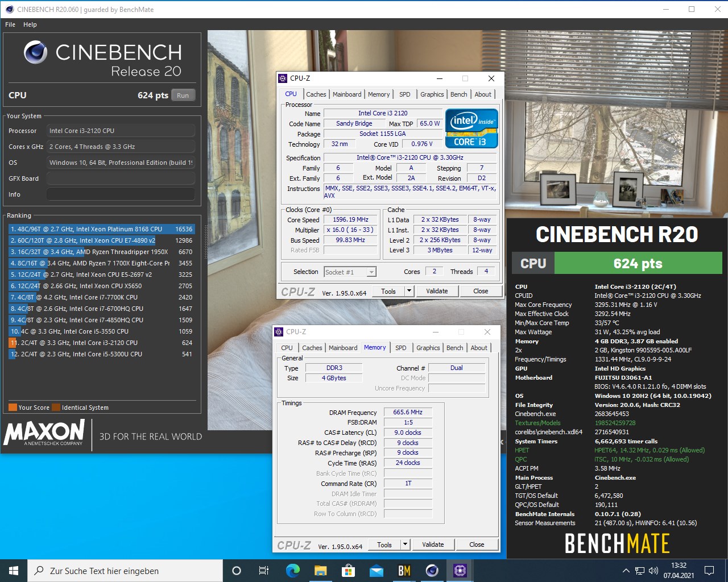728x582 pixels.
Task: Open Cortana circle icon in taskbar
Action: [237, 571]
